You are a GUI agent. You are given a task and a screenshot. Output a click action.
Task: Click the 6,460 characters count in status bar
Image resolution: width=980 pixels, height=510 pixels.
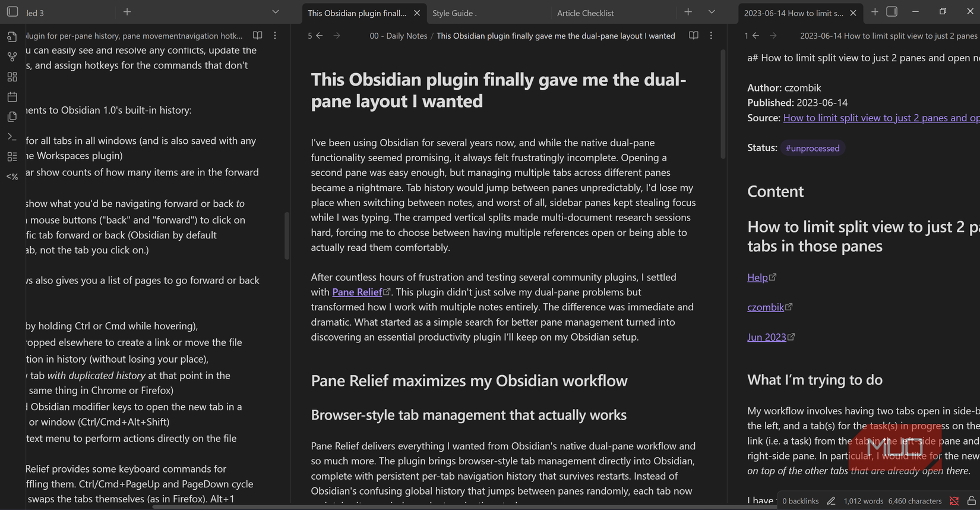pos(915,501)
